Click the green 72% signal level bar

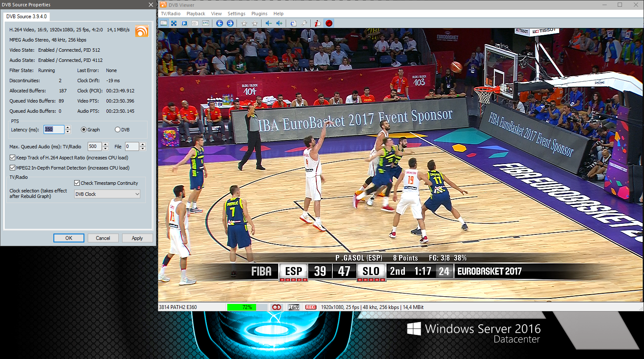tap(247, 307)
